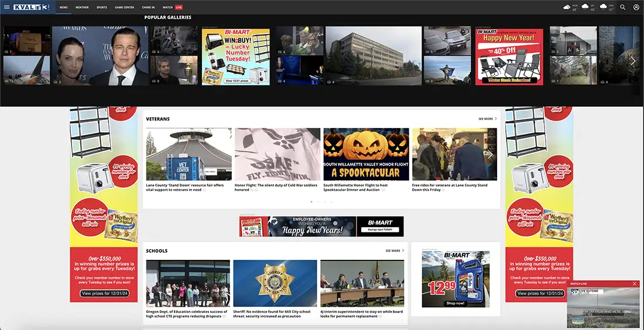Screen dimensions: 644x330
Task: Open Spooktacular Dinner and Auction article
Action: [x=355, y=188]
